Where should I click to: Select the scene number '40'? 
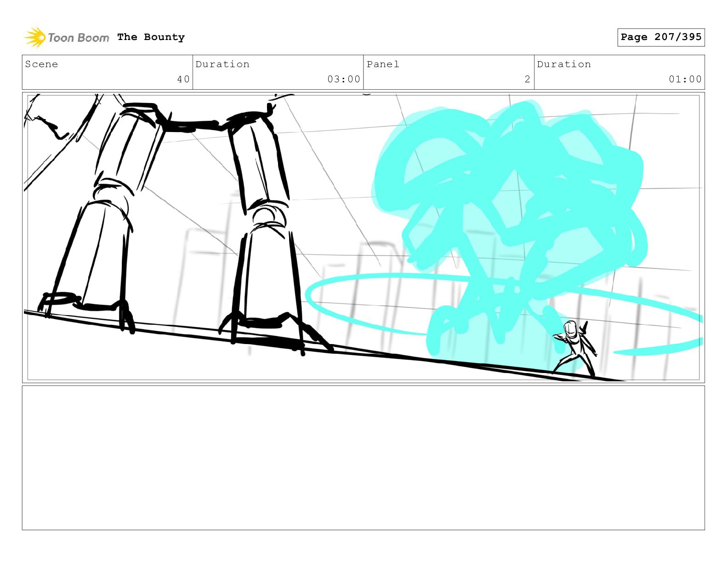[x=183, y=79]
